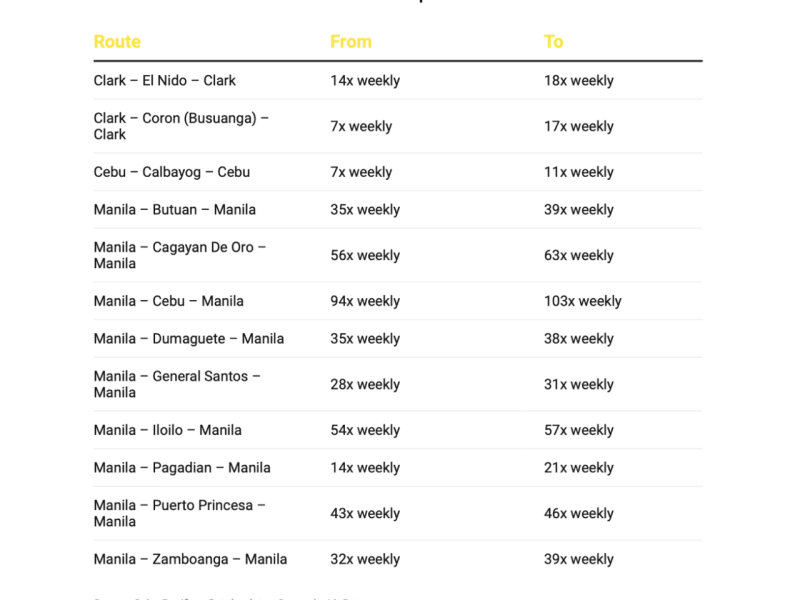Screen dimensions: 800x600
Task: Select the Clark – El Nido – Clark route
Action: pyautogui.click(x=165, y=81)
